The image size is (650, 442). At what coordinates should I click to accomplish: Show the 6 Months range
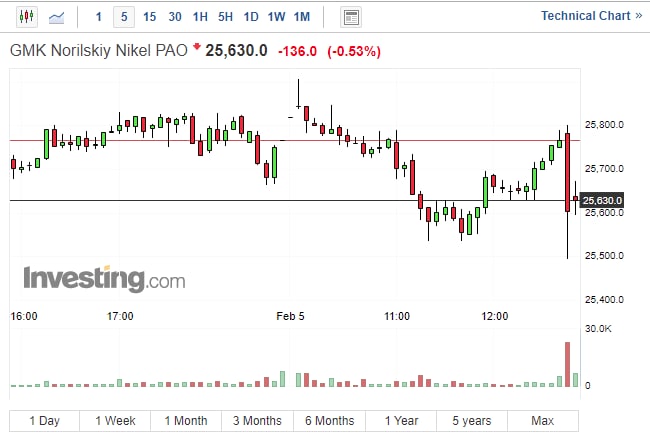pyautogui.click(x=330, y=421)
